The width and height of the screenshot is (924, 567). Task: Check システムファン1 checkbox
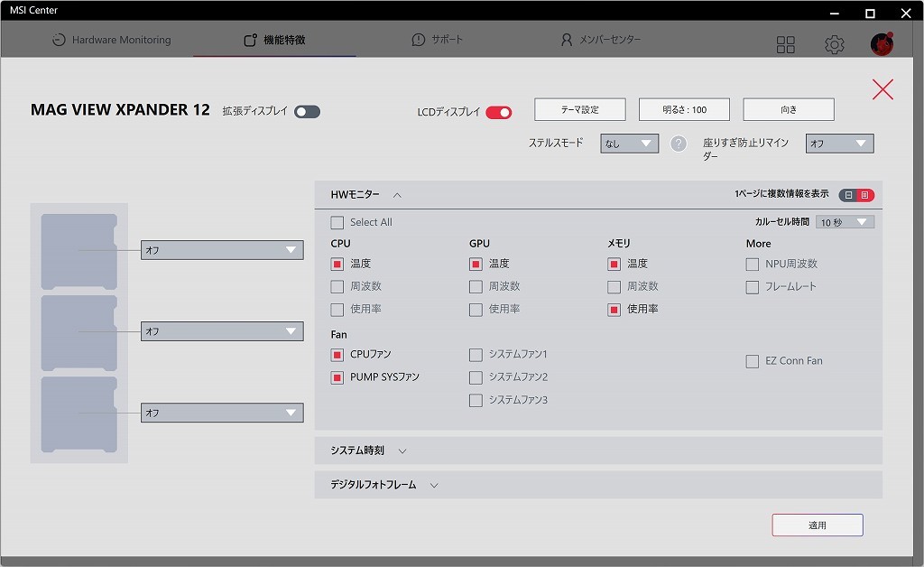476,355
